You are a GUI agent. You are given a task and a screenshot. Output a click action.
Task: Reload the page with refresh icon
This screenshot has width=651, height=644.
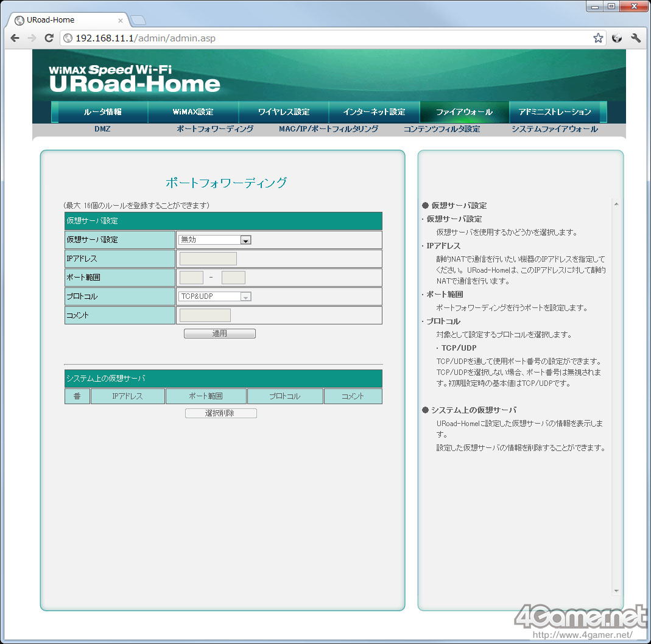click(49, 38)
